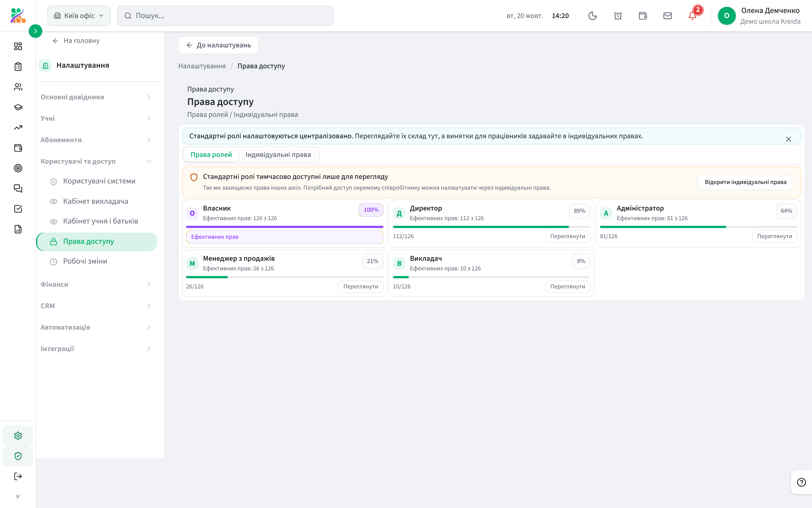Open notifications bell with badge 2

pos(692,16)
